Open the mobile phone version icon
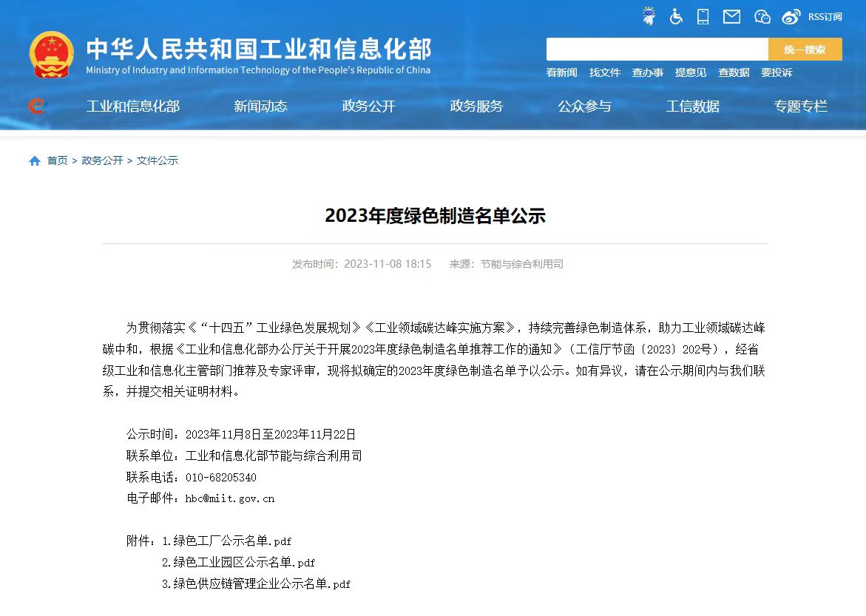The width and height of the screenshot is (866, 616). pyautogui.click(x=703, y=16)
